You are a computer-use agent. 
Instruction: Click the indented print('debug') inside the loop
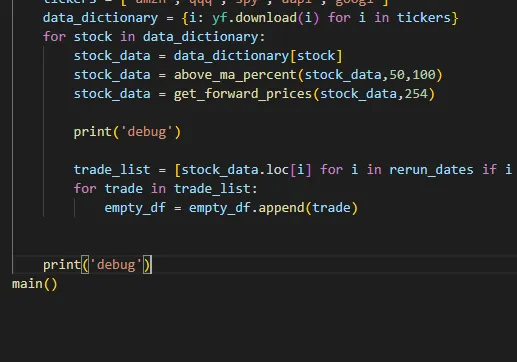point(127,132)
